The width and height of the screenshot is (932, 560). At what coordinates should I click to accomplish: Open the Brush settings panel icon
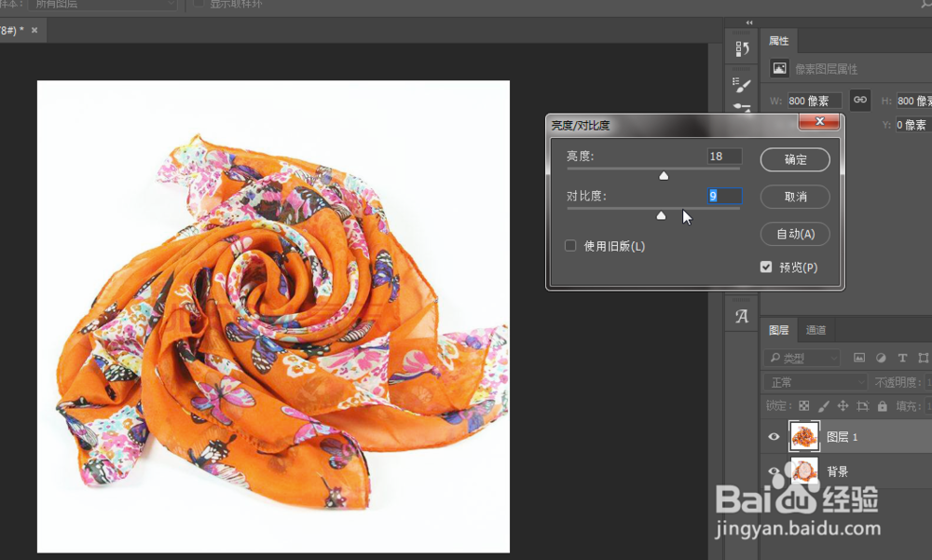(x=742, y=85)
